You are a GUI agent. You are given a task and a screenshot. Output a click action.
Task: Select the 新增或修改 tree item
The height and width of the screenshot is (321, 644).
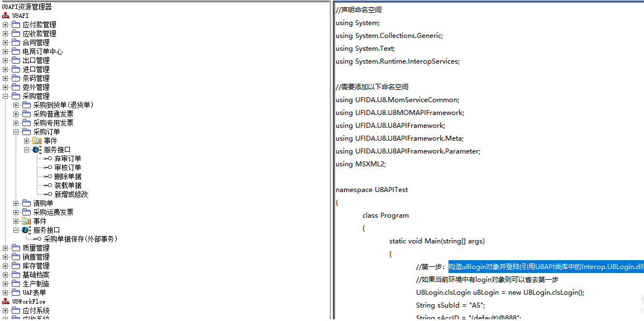[x=71, y=195]
